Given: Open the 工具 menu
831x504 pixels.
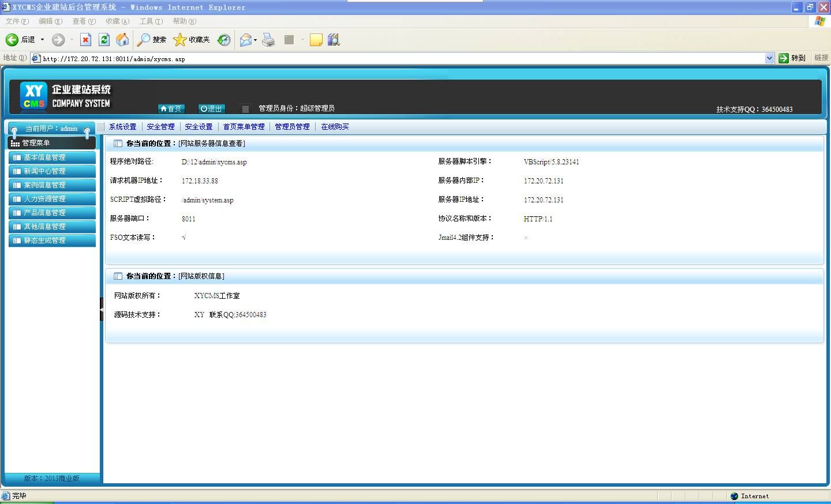Looking at the screenshot, I should tap(151, 21).
